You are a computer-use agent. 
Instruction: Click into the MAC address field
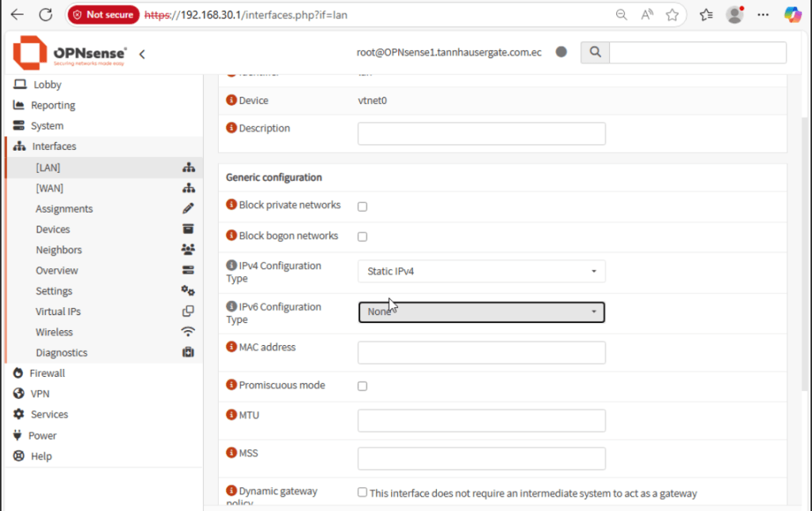click(x=481, y=352)
